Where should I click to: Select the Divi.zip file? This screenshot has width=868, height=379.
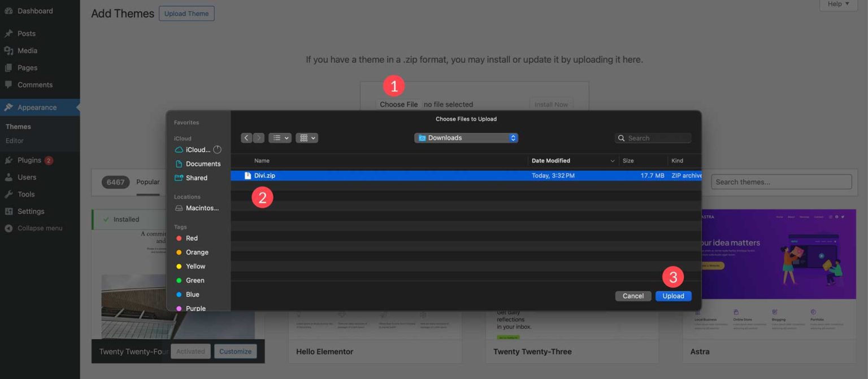point(264,176)
